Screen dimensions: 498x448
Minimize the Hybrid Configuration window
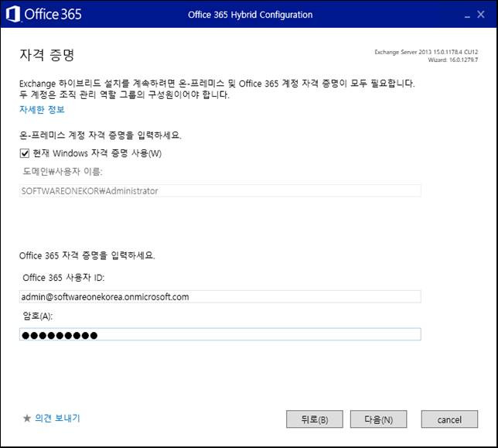click(x=467, y=15)
